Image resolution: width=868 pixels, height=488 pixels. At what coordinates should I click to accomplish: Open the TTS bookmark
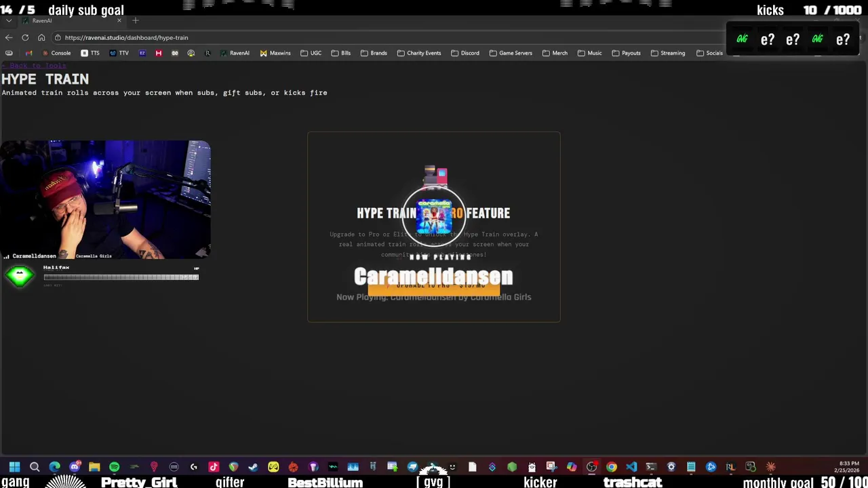pos(90,53)
